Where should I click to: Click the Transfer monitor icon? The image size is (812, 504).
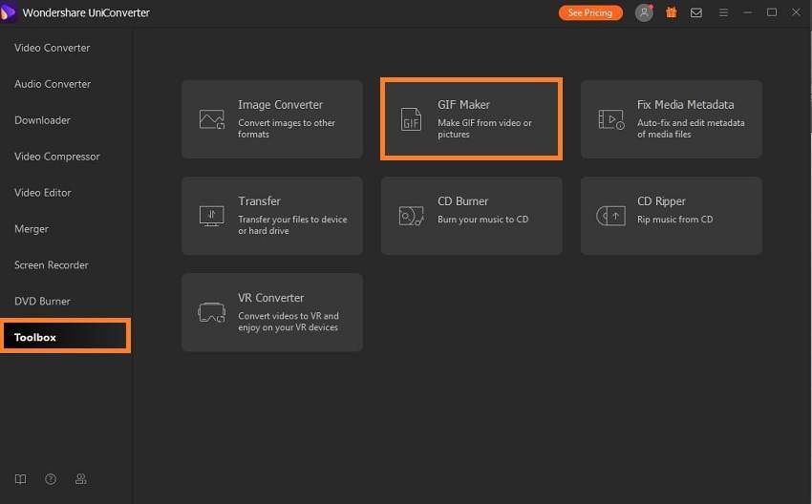click(212, 216)
